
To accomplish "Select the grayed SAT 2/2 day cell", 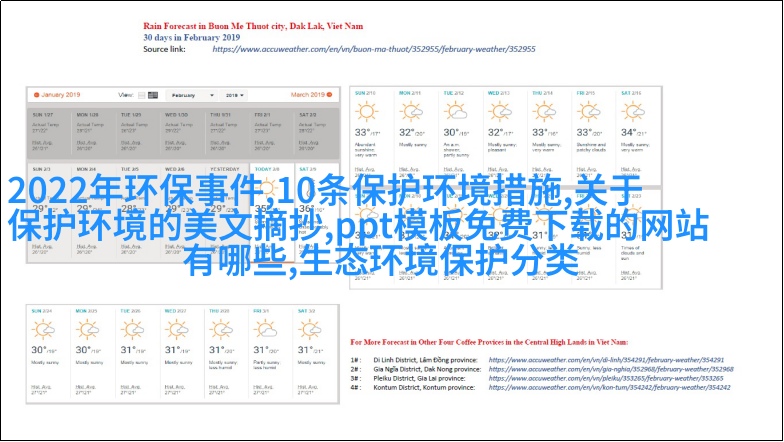I will point(316,134).
